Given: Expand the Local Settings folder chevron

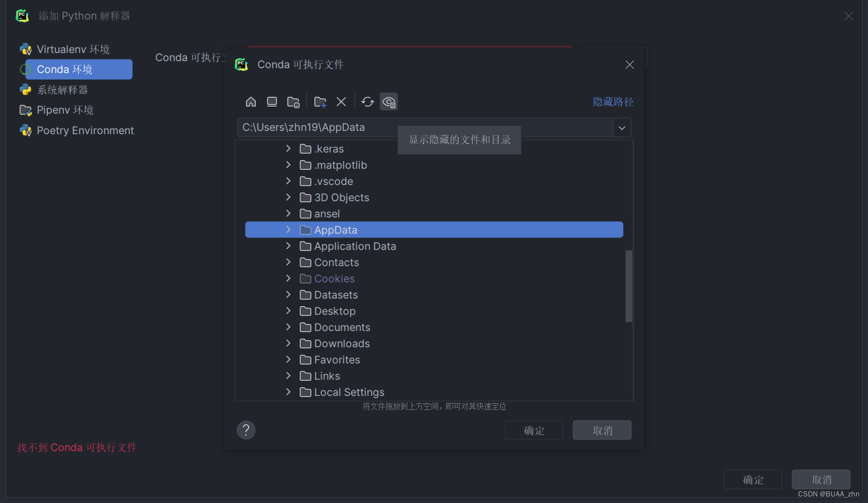Looking at the screenshot, I should tap(288, 392).
